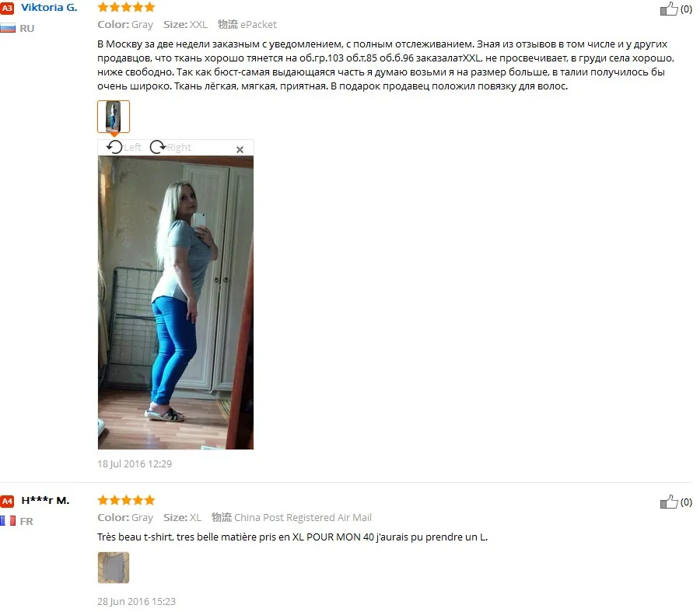Click the A4 buyer level badge

[7, 502]
